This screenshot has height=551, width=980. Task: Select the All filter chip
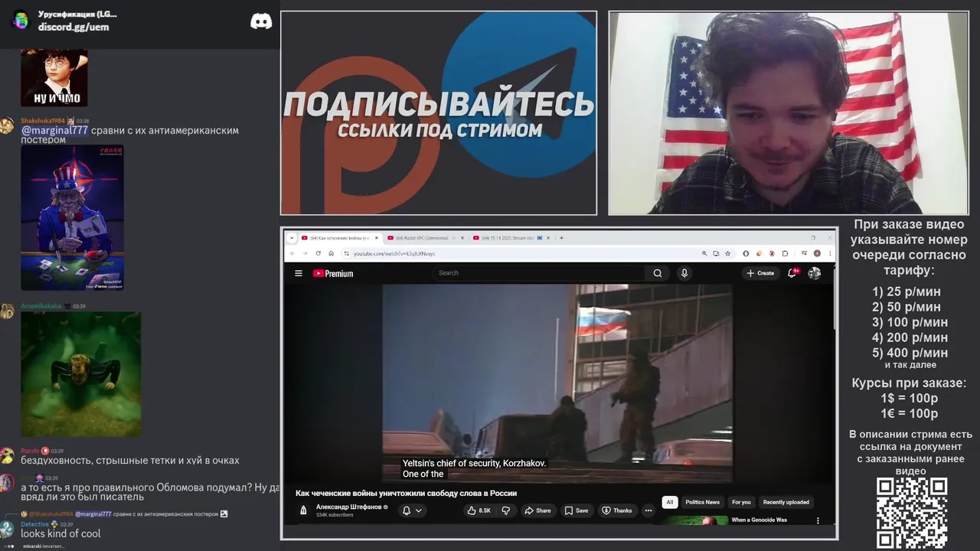[x=670, y=502]
